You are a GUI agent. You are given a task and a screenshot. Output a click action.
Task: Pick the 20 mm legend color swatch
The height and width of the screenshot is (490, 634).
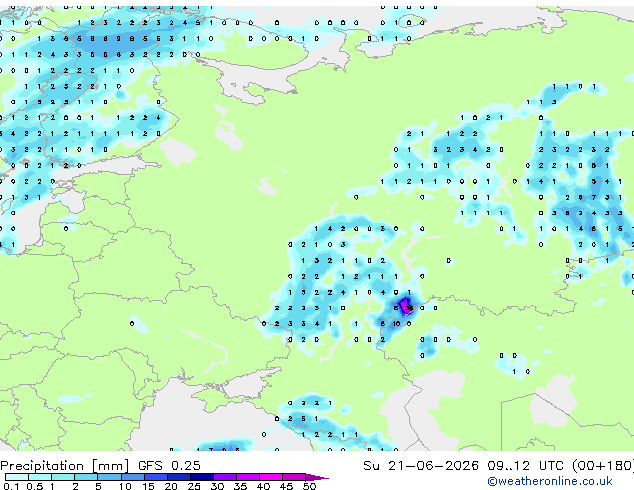click(x=178, y=477)
